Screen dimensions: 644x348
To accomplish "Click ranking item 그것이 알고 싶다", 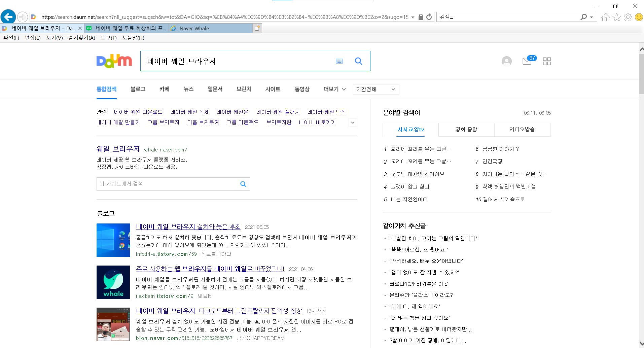I will (410, 187).
